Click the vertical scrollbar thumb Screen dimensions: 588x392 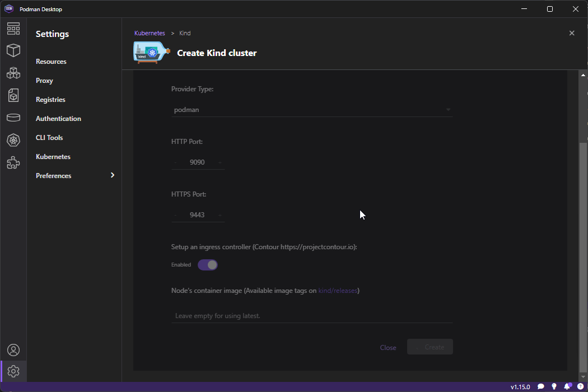coord(583,256)
